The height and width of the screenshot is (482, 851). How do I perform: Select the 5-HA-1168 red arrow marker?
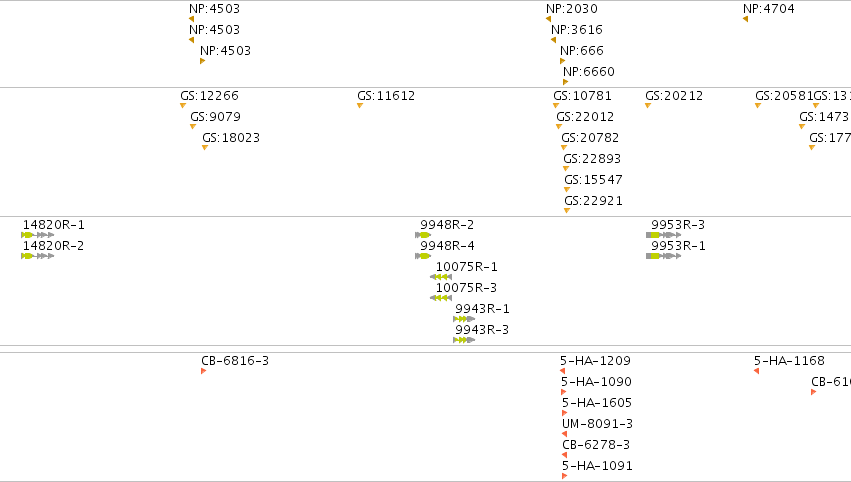click(x=757, y=371)
